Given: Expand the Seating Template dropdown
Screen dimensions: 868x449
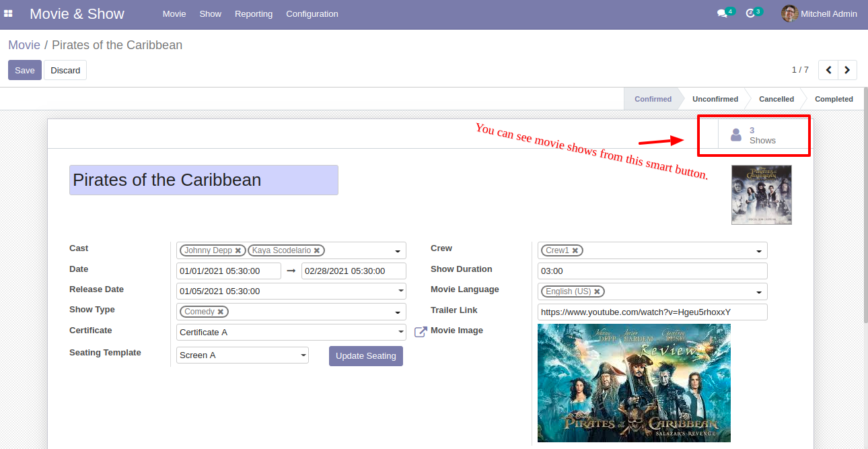Looking at the screenshot, I should [303, 355].
